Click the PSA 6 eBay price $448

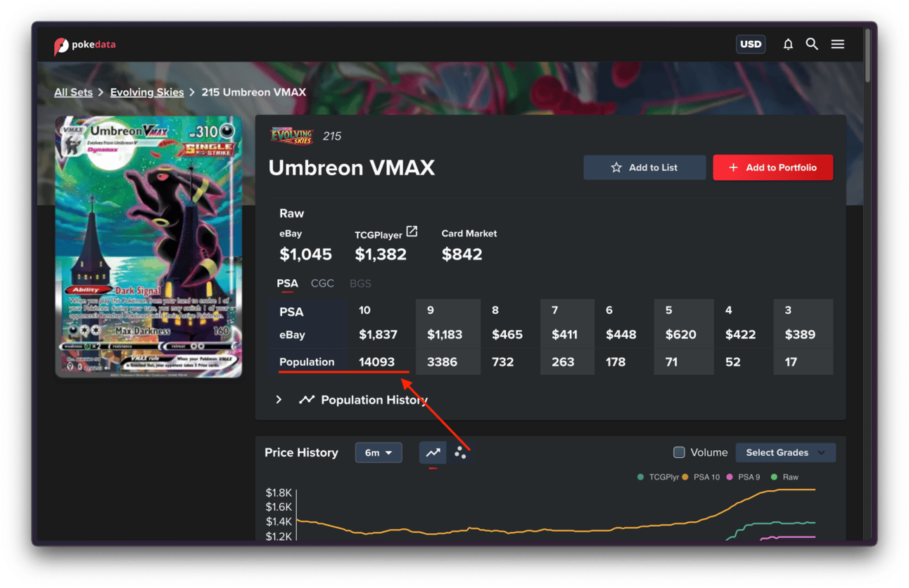(x=621, y=335)
